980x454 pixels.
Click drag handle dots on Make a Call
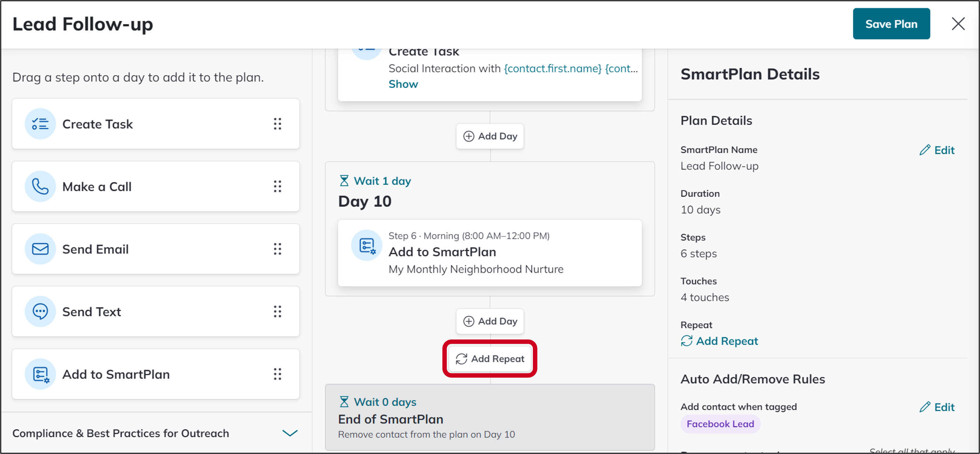click(277, 186)
